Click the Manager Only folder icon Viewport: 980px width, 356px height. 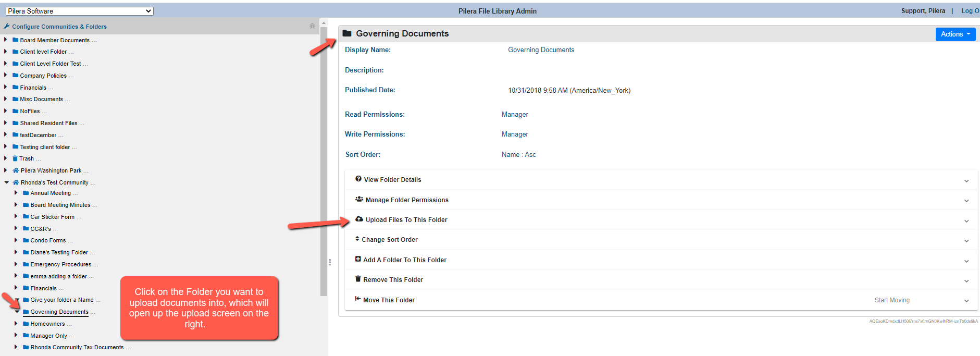(x=26, y=335)
